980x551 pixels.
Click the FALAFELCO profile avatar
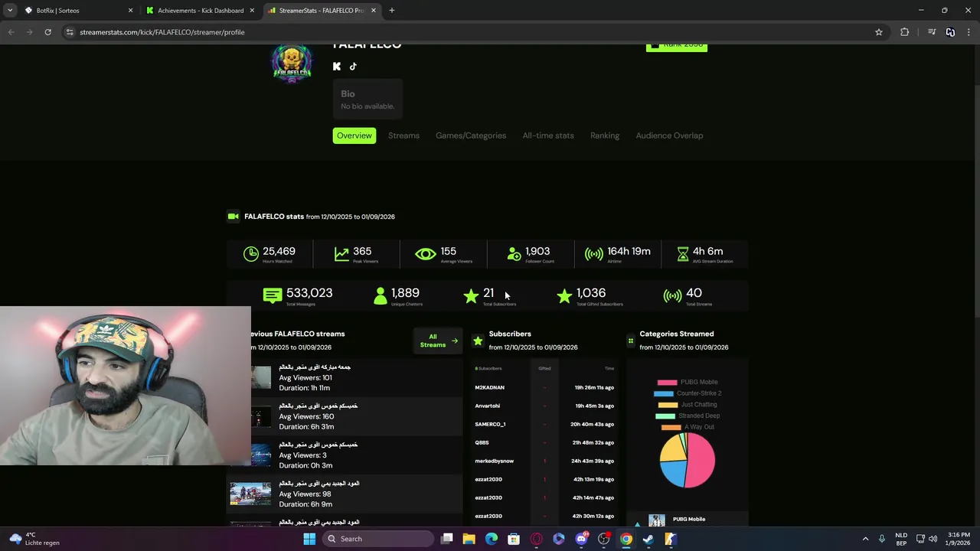[x=292, y=64]
